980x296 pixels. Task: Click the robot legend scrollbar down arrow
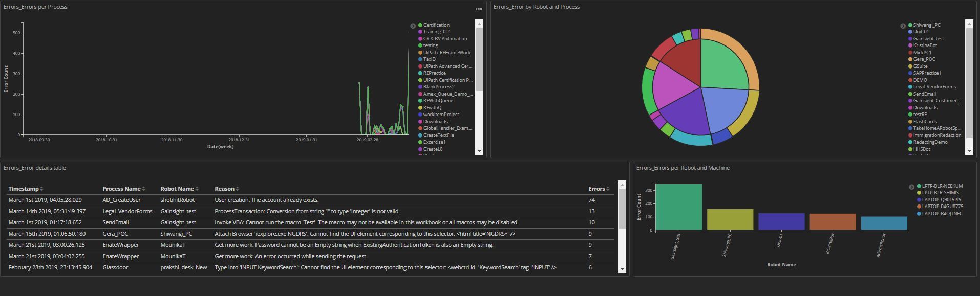969,151
